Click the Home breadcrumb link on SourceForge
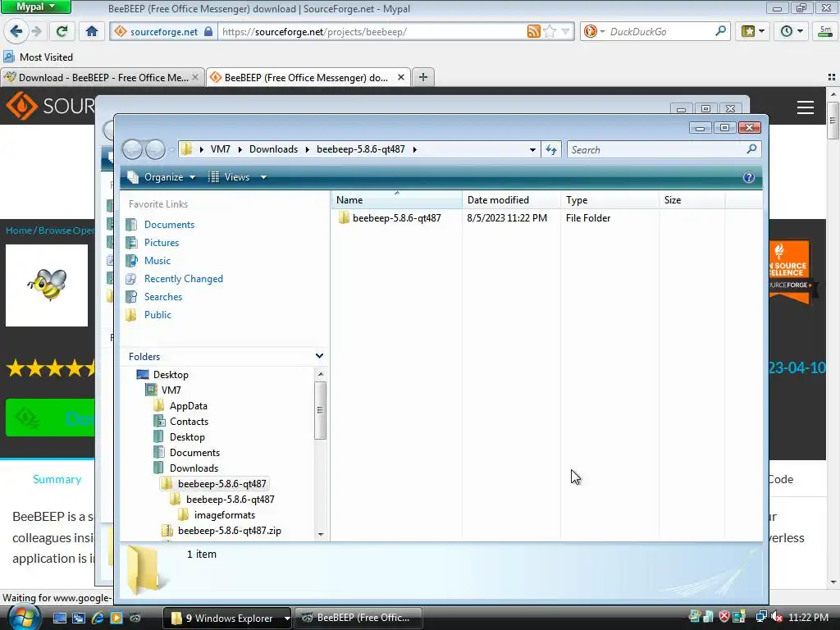Viewport: 840px width, 630px height. coord(19,231)
